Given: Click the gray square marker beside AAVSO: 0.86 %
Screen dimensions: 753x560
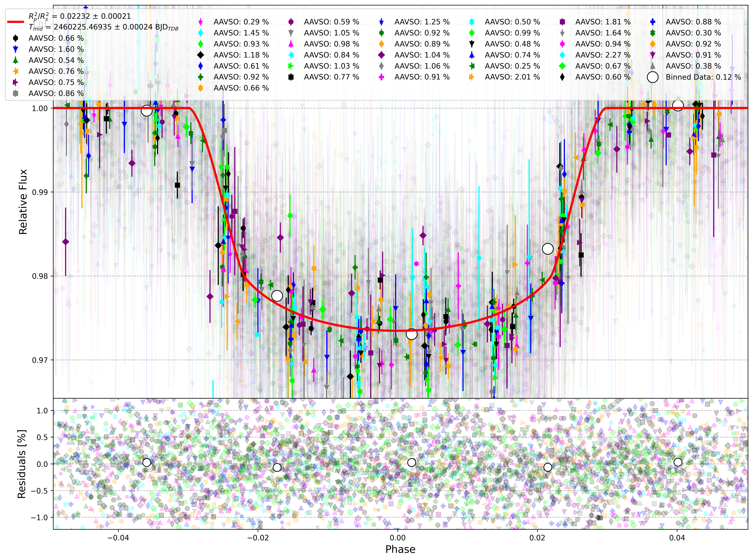Looking at the screenshot, I should point(16,93).
